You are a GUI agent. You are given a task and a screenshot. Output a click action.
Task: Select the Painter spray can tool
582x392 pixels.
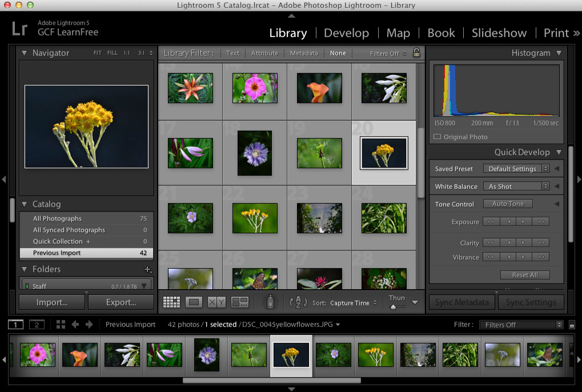click(270, 302)
